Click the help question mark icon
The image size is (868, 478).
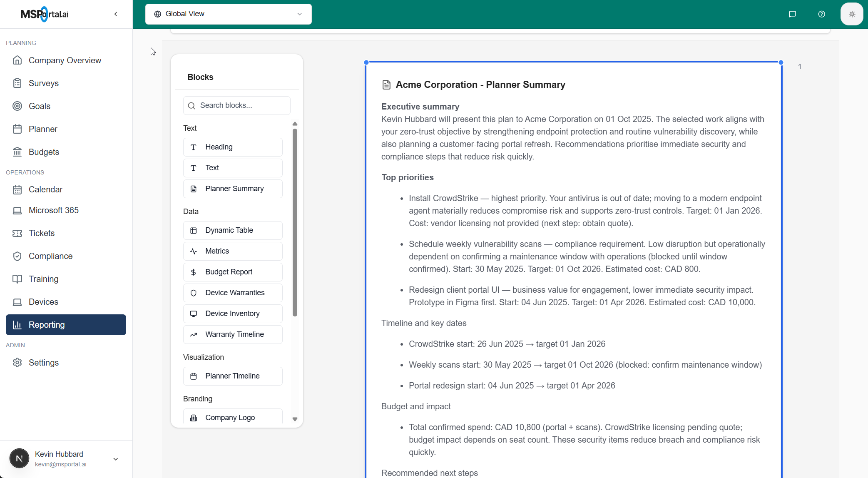pyautogui.click(x=821, y=14)
